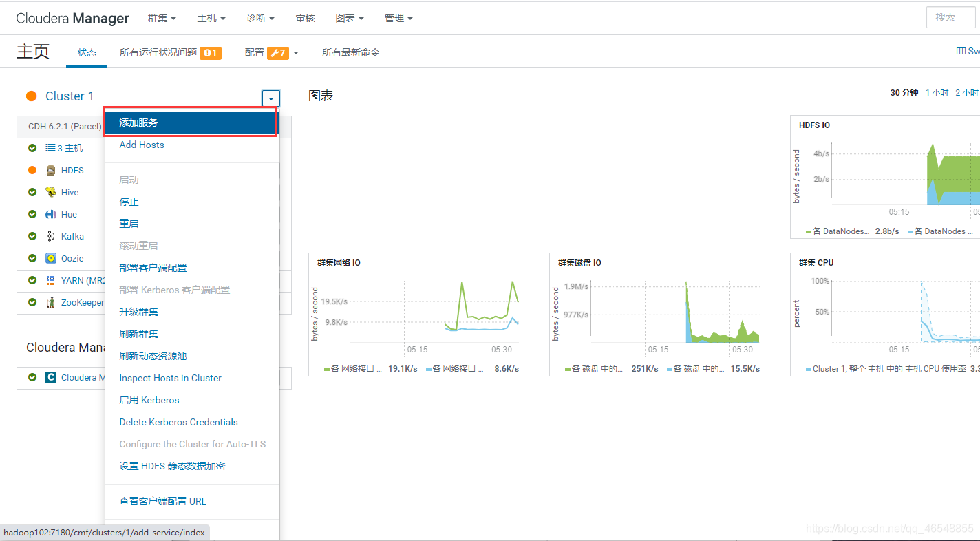
Task: Click the green health check next to YARN
Action: [x=32, y=280]
